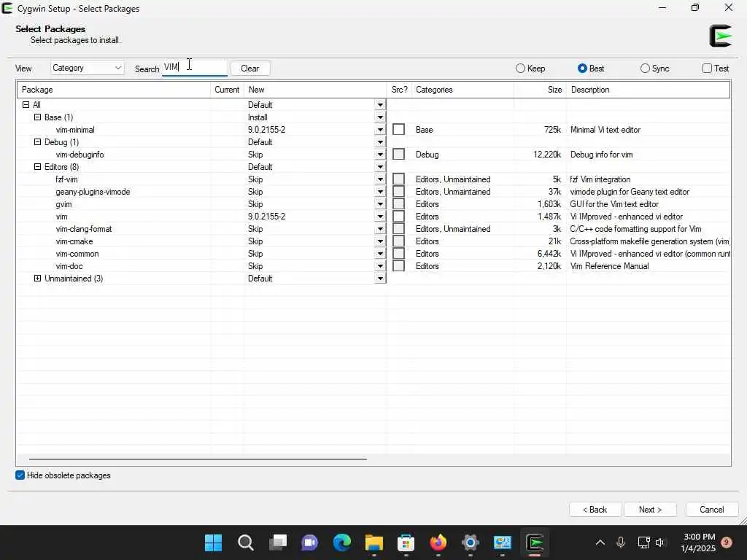Click the 'GUI for the Vim text editor' description
The image size is (747, 560).
coord(614,204)
